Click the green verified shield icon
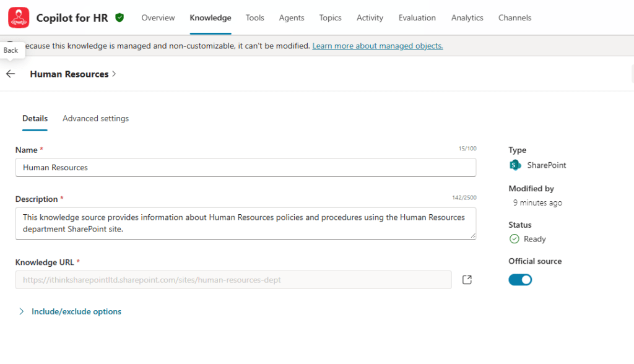This screenshot has height=364, width=634. click(x=119, y=18)
